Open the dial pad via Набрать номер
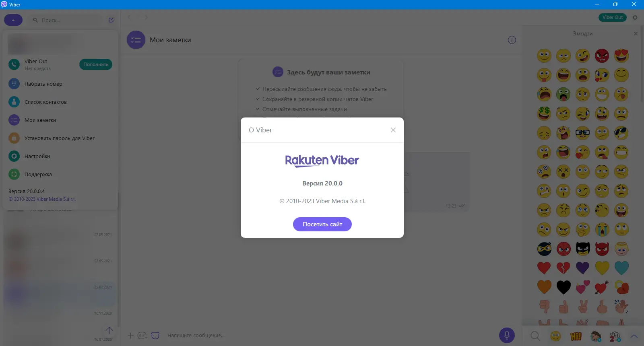Viewport: 644px width, 346px height. [x=43, y=84]
